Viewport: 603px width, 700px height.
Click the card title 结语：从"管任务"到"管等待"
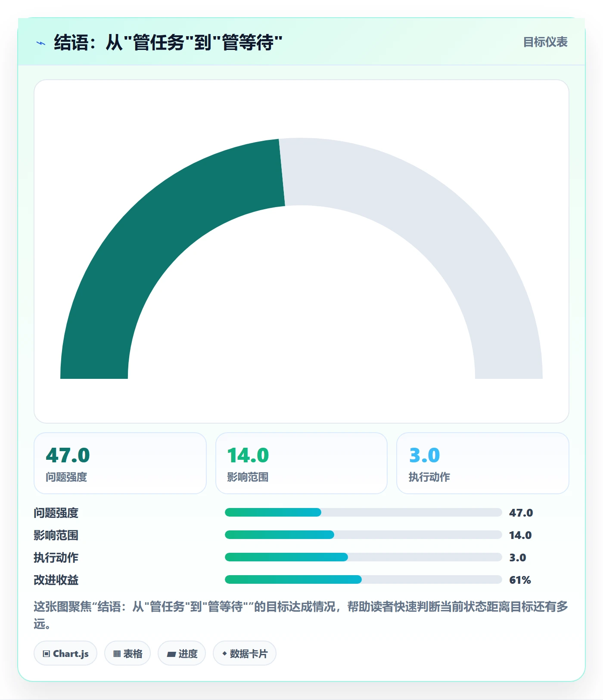point(168,43)
